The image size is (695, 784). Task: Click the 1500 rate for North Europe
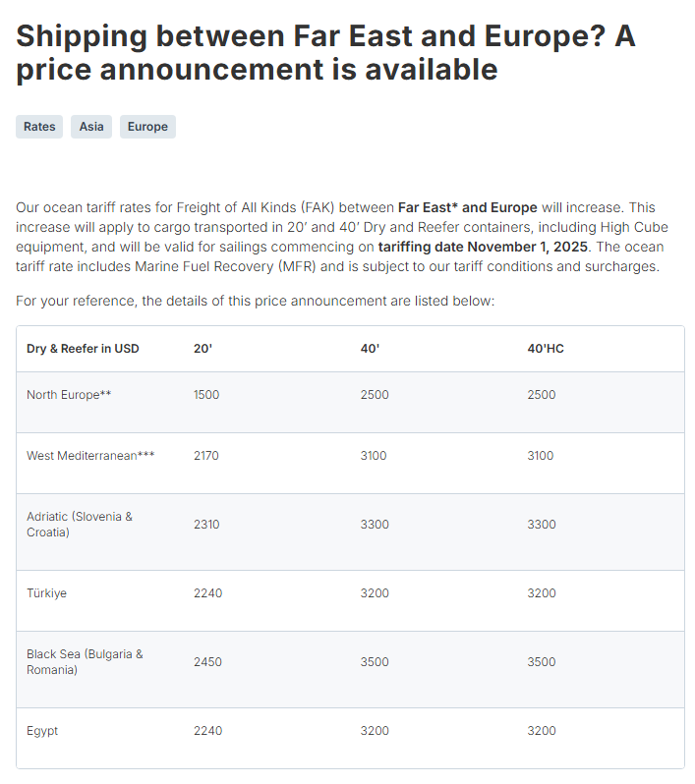(x=206, y=395)
